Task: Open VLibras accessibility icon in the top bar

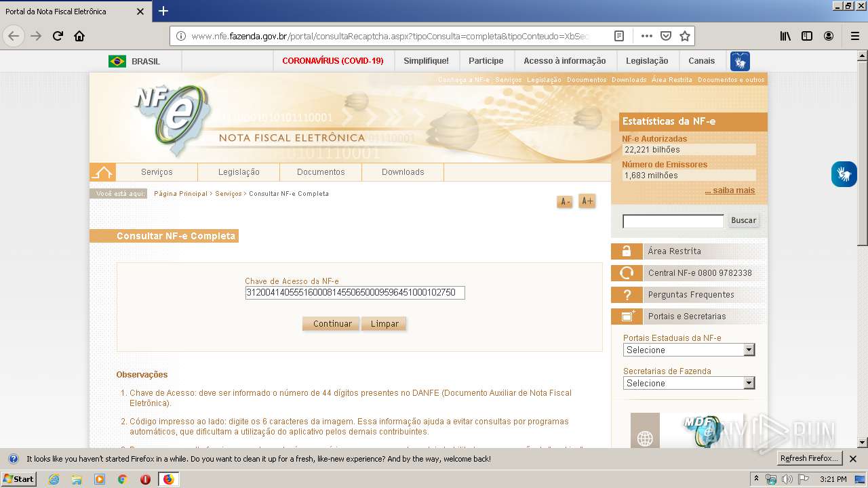Action: coord(740,61)
